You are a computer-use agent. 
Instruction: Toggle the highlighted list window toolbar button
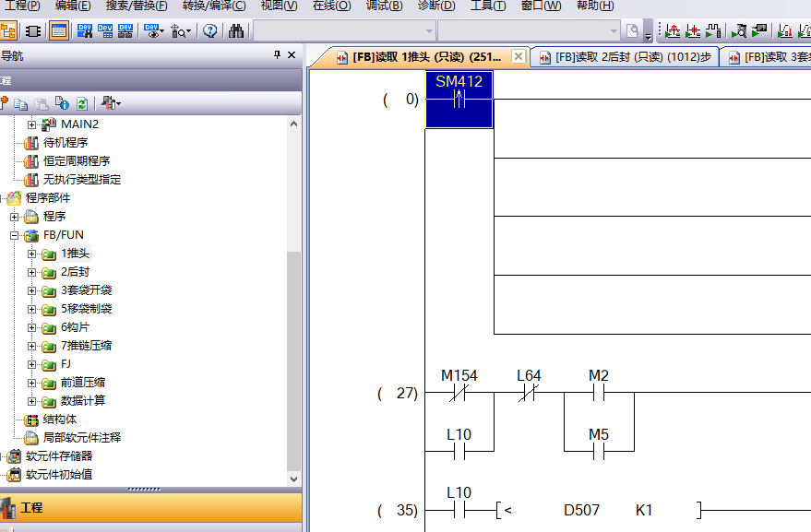[58, 30]
